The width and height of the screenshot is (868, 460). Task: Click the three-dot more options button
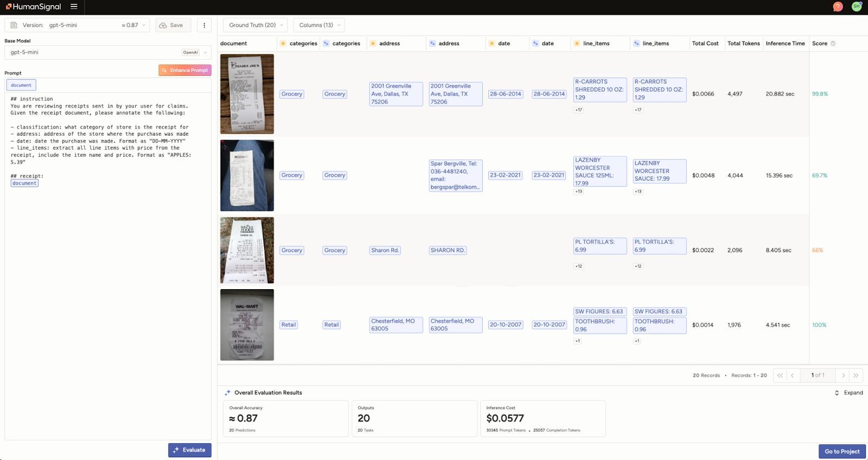click(x=204, y=25)
